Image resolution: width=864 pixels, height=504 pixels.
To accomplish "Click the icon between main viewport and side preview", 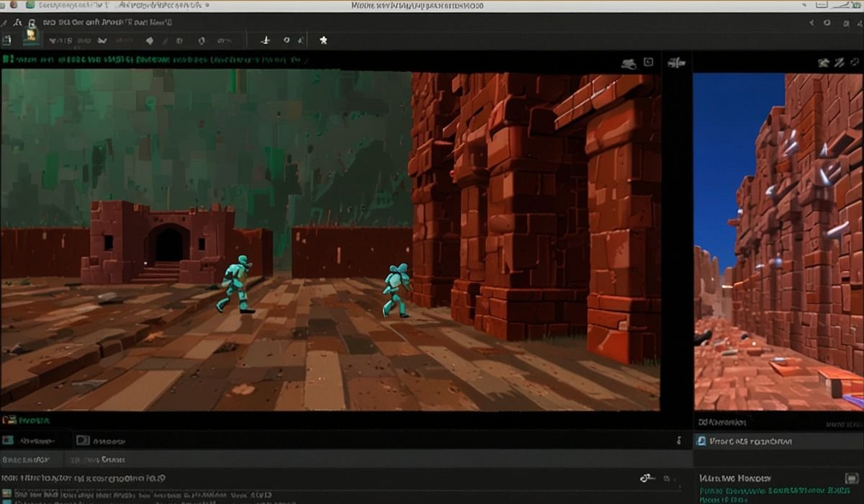I will [676, 63].
